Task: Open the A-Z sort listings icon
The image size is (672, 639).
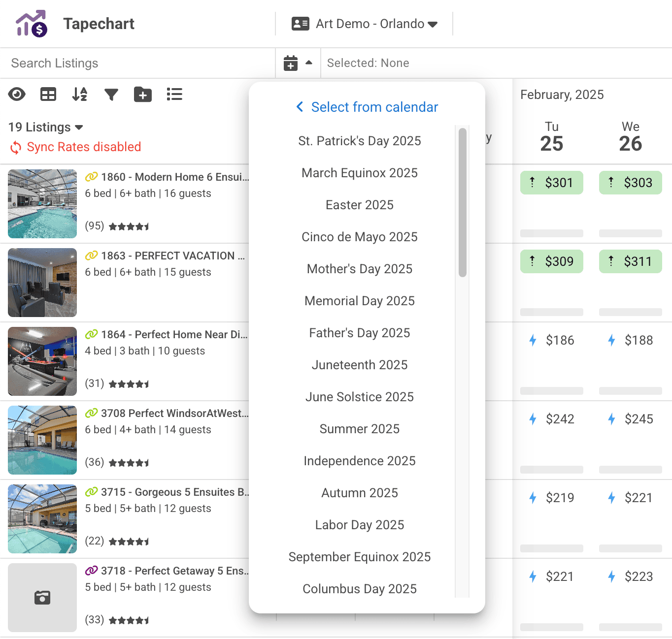Action: click(x=79, y=94)
